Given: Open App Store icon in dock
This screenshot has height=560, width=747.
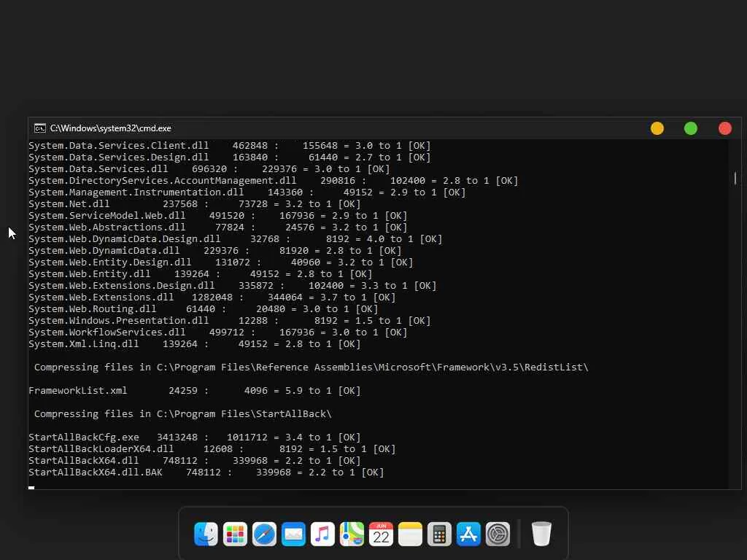Looking at the screenshot, I should (468, 534).
